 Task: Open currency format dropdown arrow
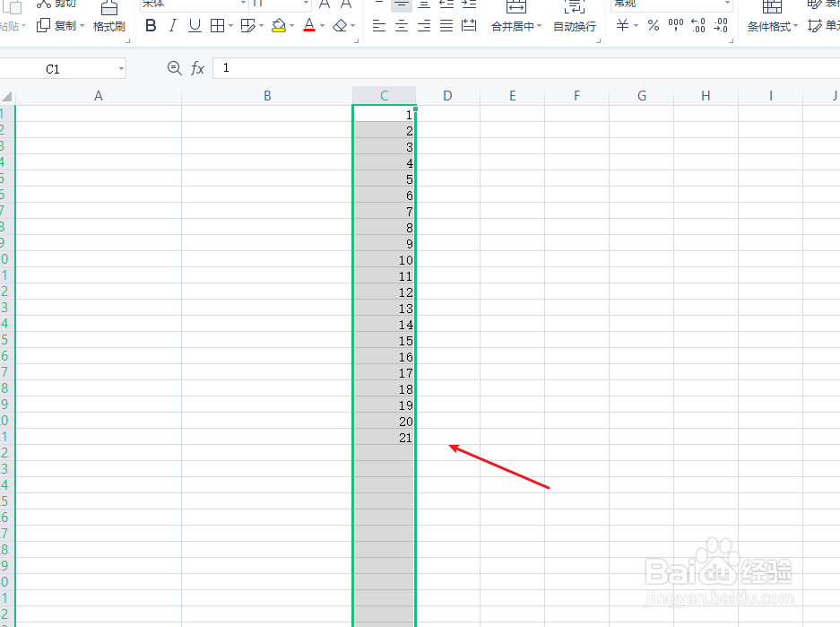pos(636,26)
